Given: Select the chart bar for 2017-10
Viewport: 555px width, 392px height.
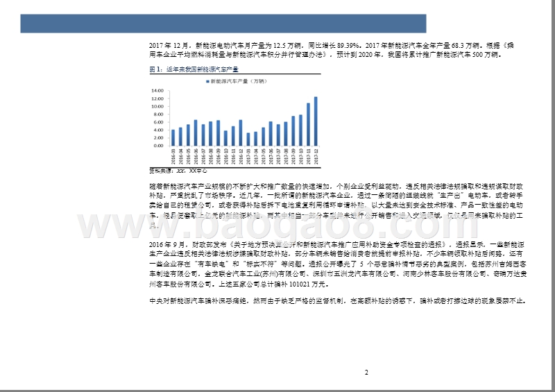Looking at the screenshot, I should [x=301, y=130].
